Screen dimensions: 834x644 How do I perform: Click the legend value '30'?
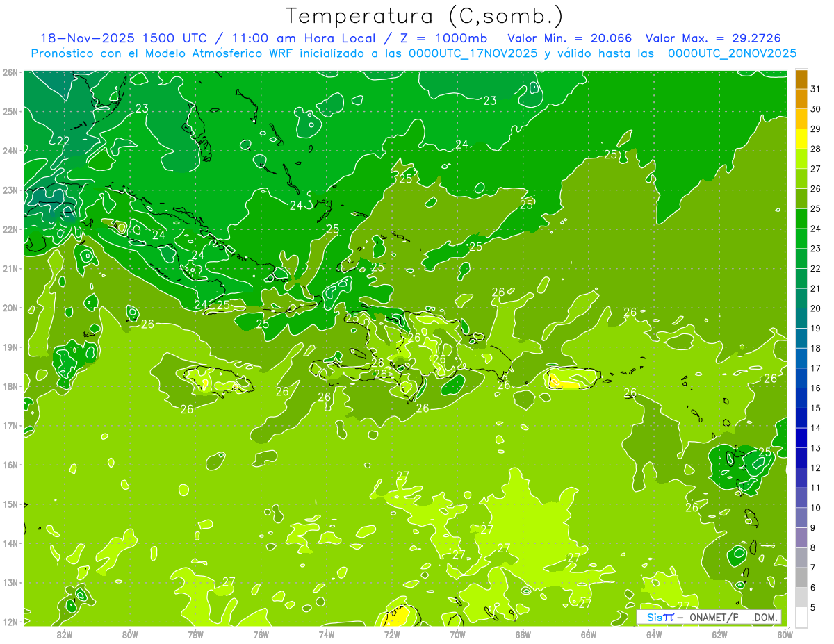815,109
